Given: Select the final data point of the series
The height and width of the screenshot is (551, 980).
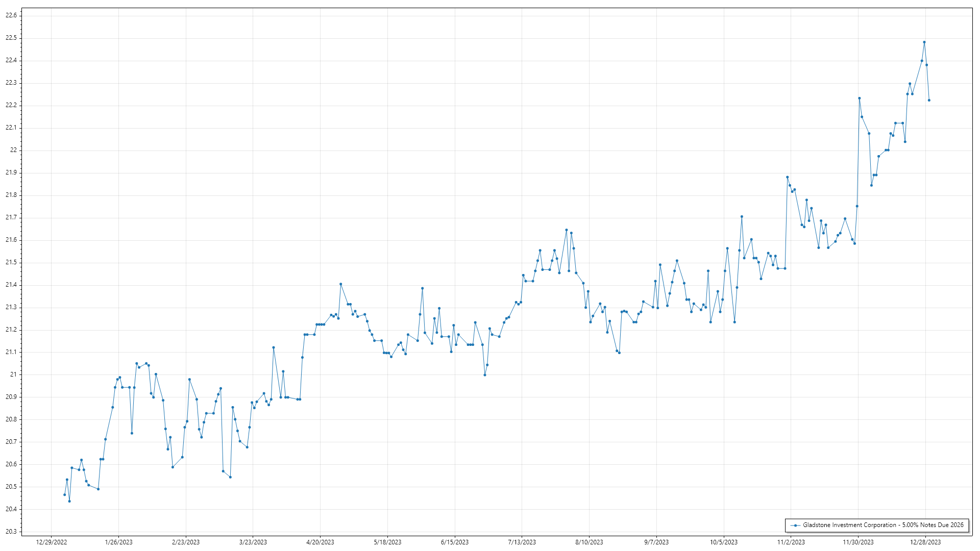Looking at the screenshot, I should tap(929, 101).
